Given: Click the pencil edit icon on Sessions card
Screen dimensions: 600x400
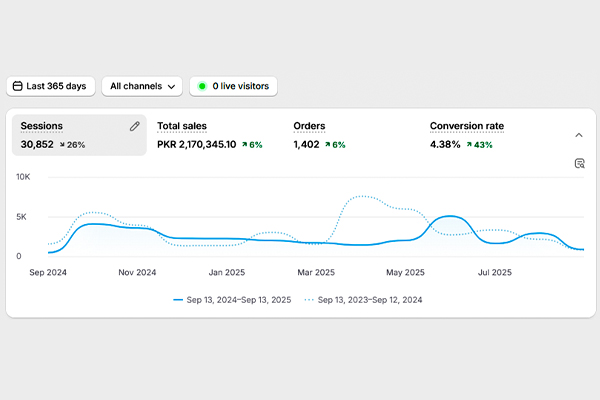Looking at the screenshot, I should (135, 126).
